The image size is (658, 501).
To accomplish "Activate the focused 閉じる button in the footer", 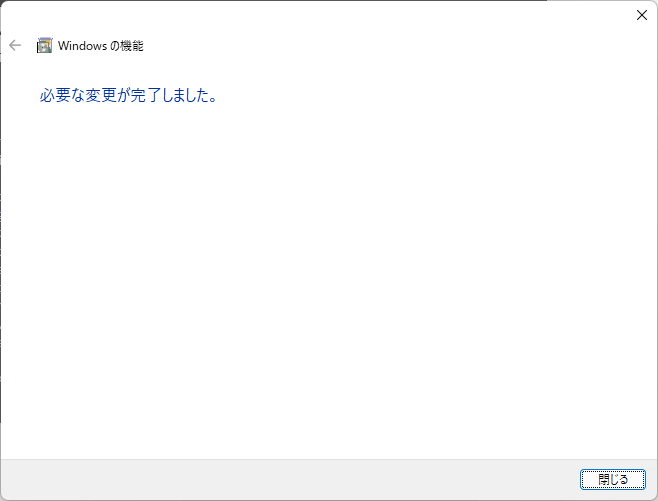I will pos(613,479).
